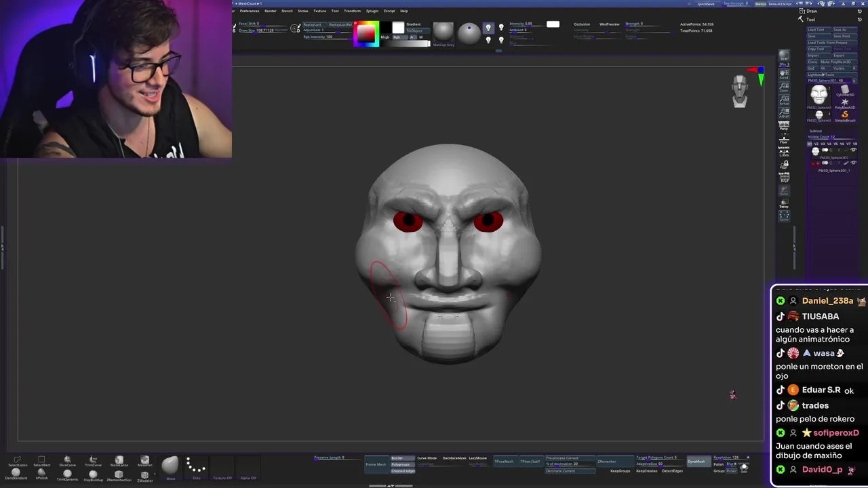Viewport: 868px width, 488px height.
Task: Click the FillObject button
Action: click(x=418, y=31)
